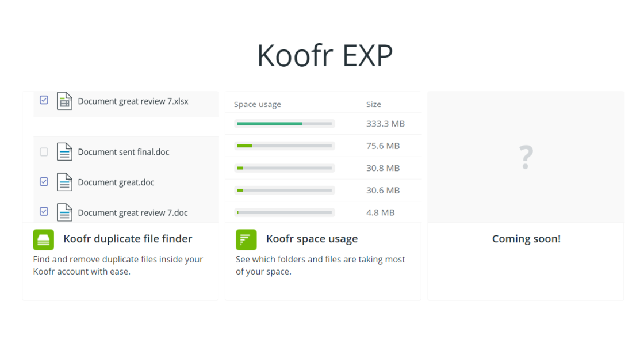The image size is (644, 339).
Task: Click the document icon for sent final.doc
Action: (64, 152)
